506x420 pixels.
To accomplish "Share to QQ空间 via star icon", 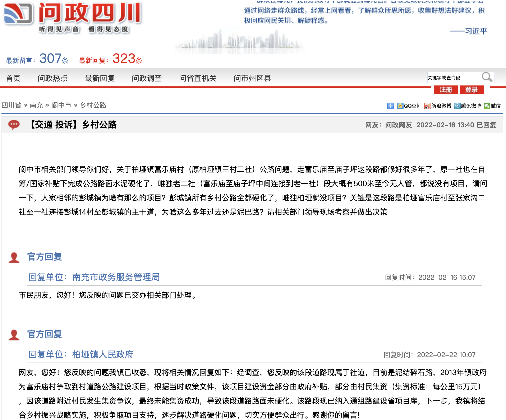I will (400, 106).
